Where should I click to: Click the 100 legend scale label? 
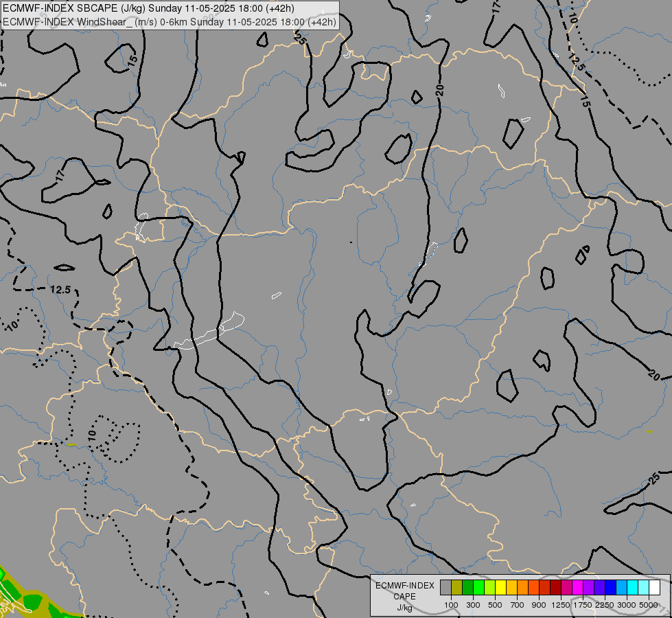pos(451,605)
